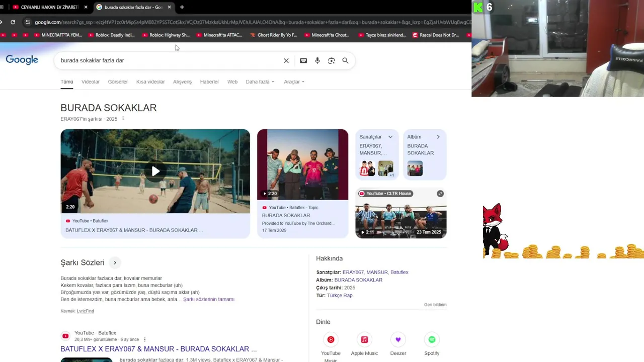Switch to the Videolar tab

pos(91,82)
